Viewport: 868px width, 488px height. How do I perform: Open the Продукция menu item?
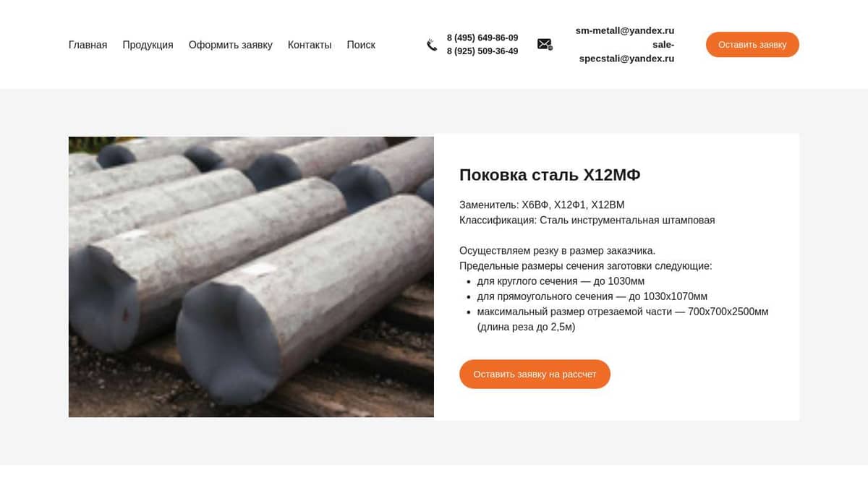tap(148, 45)
